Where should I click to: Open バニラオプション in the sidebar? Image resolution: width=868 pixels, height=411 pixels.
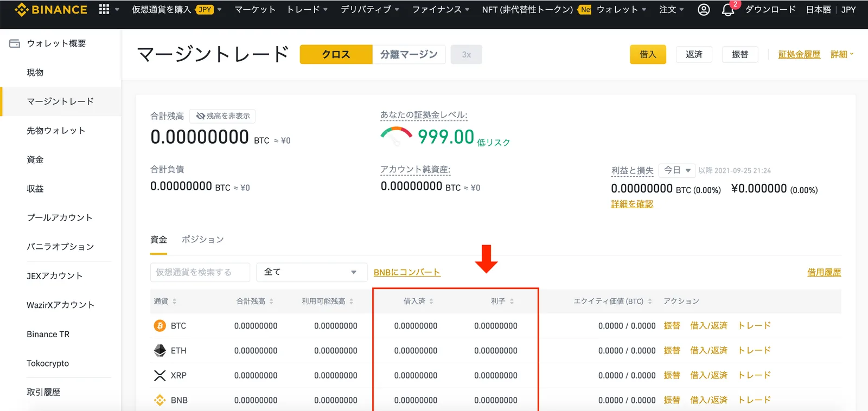click(x=60, y=247)
